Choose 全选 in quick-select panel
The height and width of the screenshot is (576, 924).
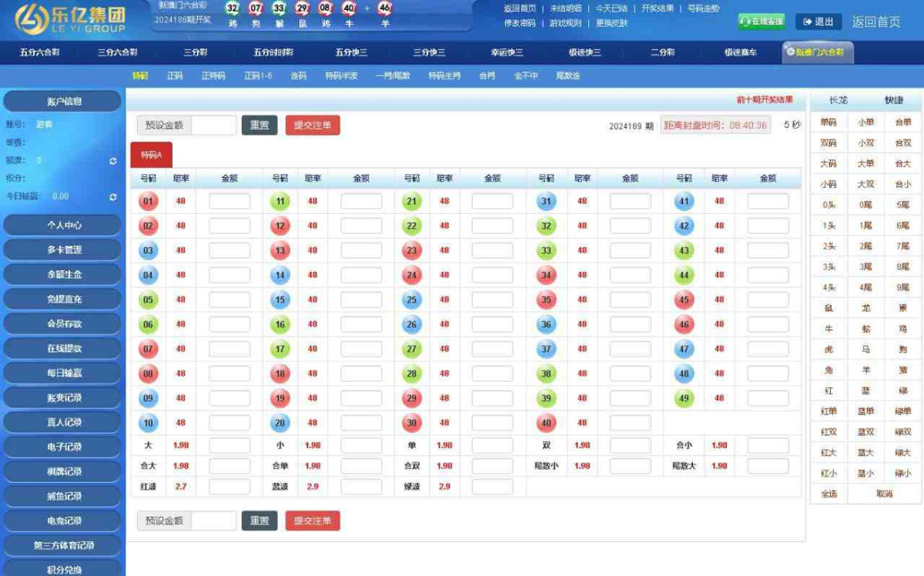click(829, 494)
